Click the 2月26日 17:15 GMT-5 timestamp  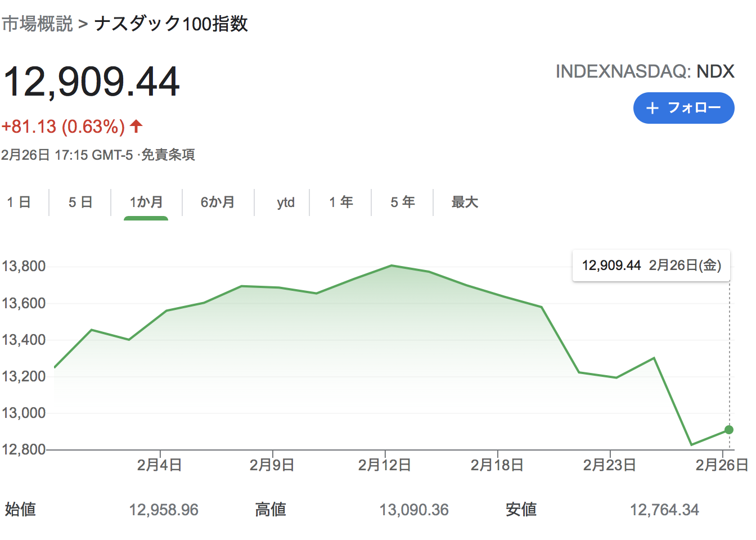pyautogui.click(x=67, y=155)
